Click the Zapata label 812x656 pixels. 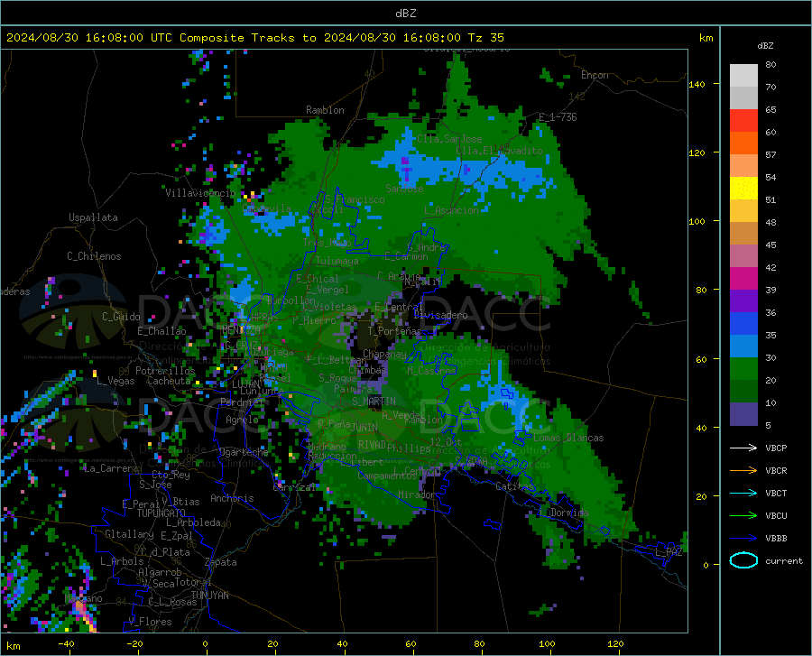point(221,562)
